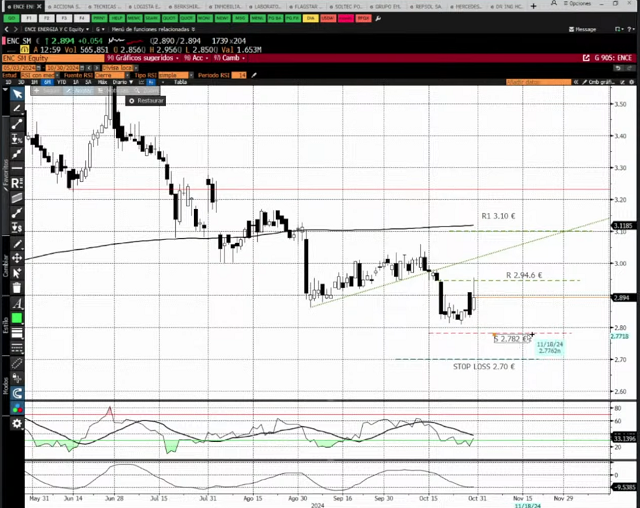Viewport: 640px width, 508px height.
Task: Add a new tab with plus
Action: coord(533,6)
